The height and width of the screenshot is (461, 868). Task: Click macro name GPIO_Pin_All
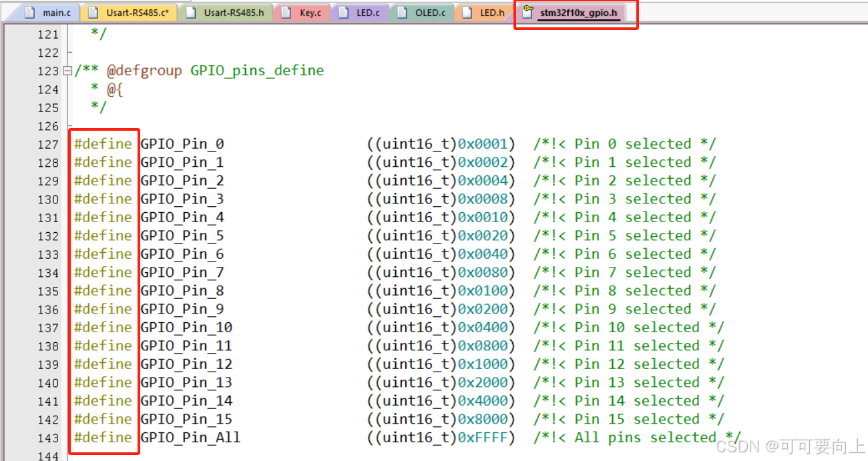click(x=190, y=438)
